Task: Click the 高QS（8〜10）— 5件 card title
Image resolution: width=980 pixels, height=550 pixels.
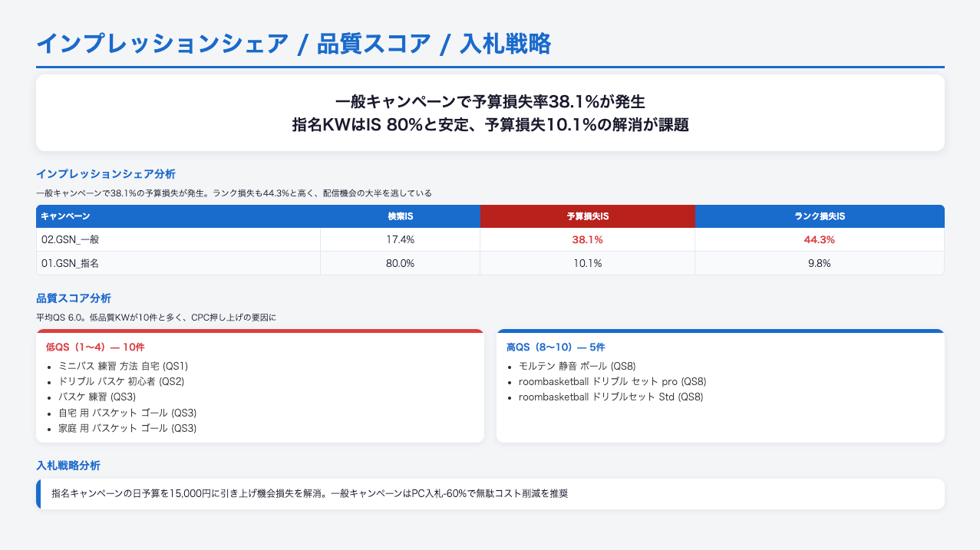Action: point(556,347)
